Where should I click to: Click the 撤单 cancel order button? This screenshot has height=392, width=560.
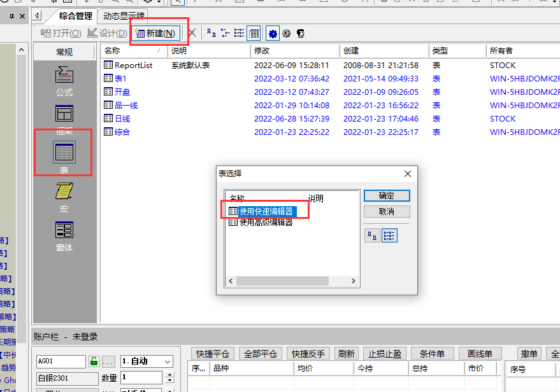529,353
